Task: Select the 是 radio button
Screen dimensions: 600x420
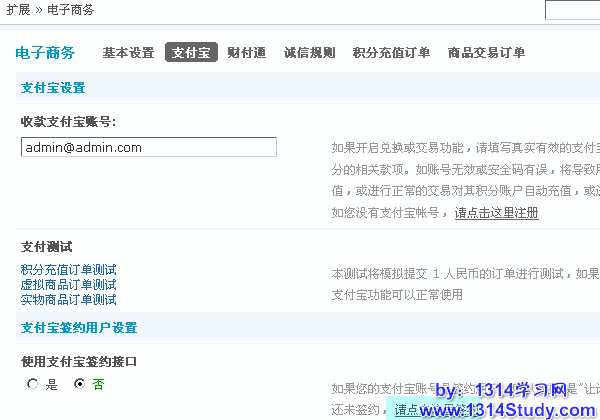Action: pyautogui.click(x=33, y=384)
